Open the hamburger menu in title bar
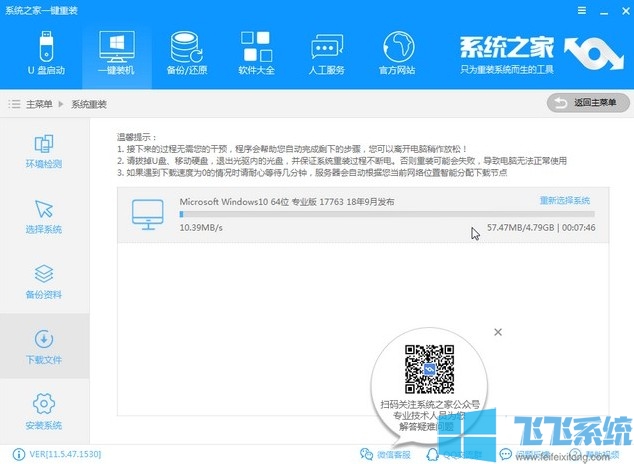This screenshot has width=634, height=464. point(582,10)
